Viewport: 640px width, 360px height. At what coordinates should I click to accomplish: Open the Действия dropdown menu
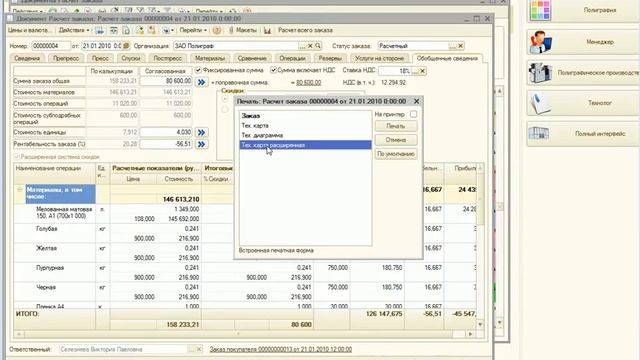coord(74,30)
